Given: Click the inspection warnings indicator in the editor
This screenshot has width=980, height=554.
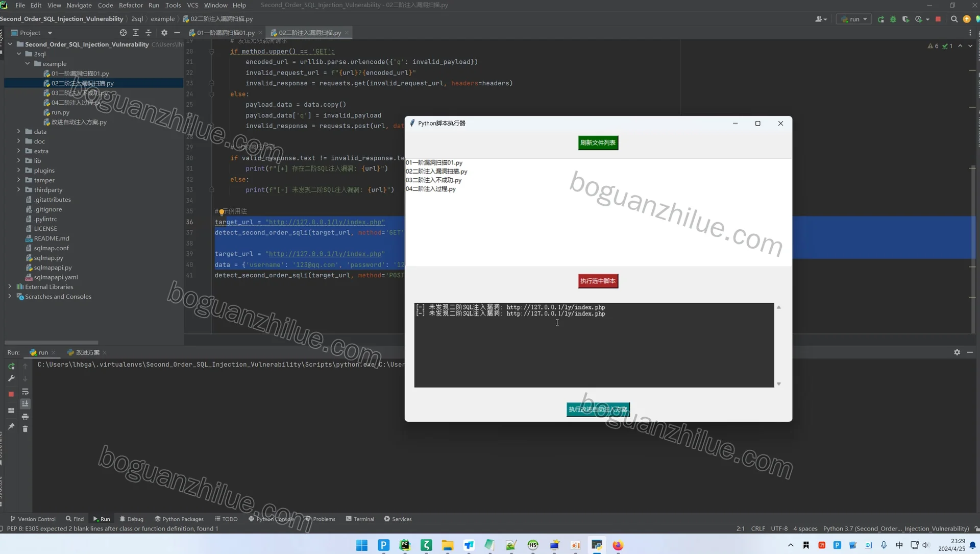Looking at the screenshot, I should [x=940, y=46].
